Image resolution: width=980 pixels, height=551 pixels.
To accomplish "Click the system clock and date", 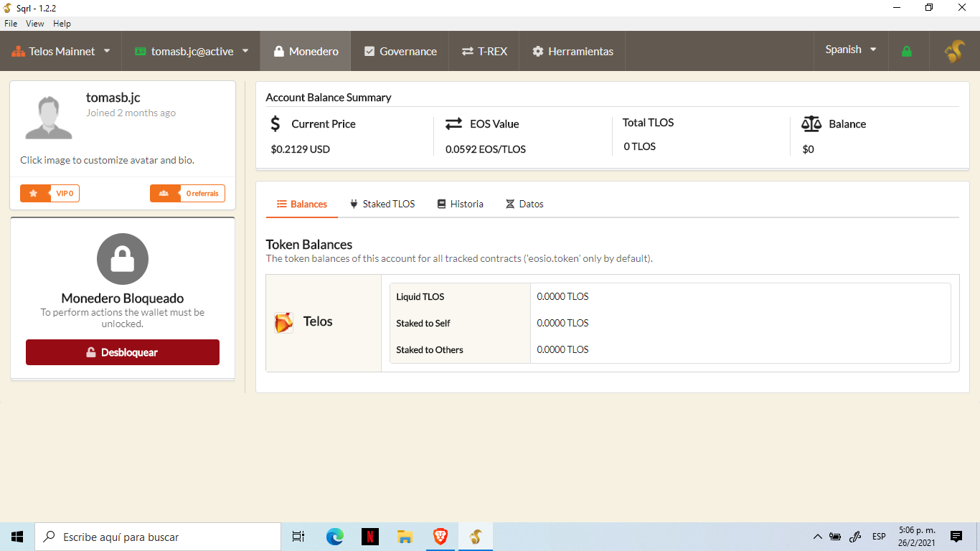I will click(x=917, y=537).
